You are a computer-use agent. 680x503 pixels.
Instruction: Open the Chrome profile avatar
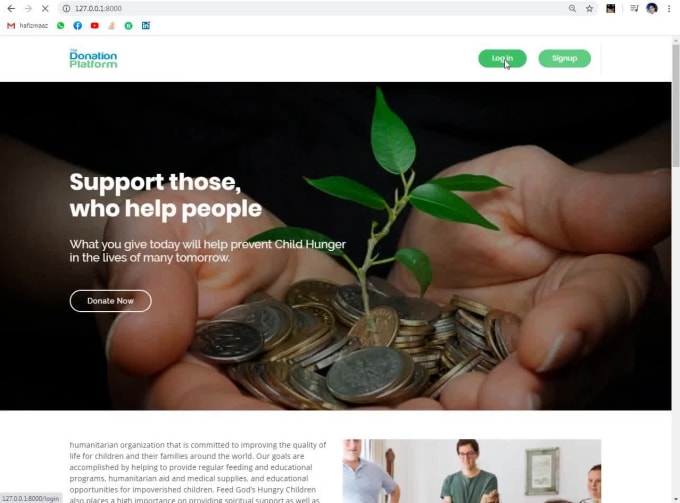tap(651, 8)
